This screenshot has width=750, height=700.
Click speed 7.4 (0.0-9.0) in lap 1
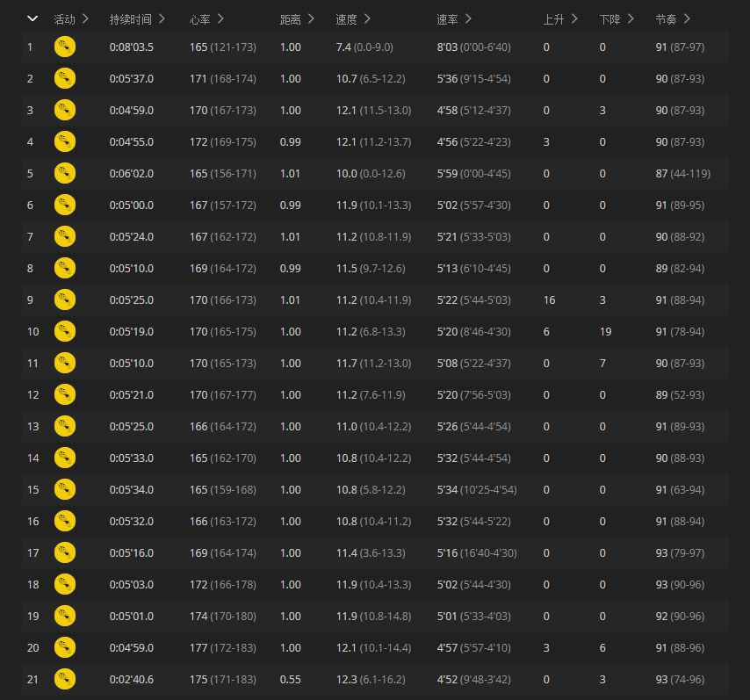(x=364, y=47)
